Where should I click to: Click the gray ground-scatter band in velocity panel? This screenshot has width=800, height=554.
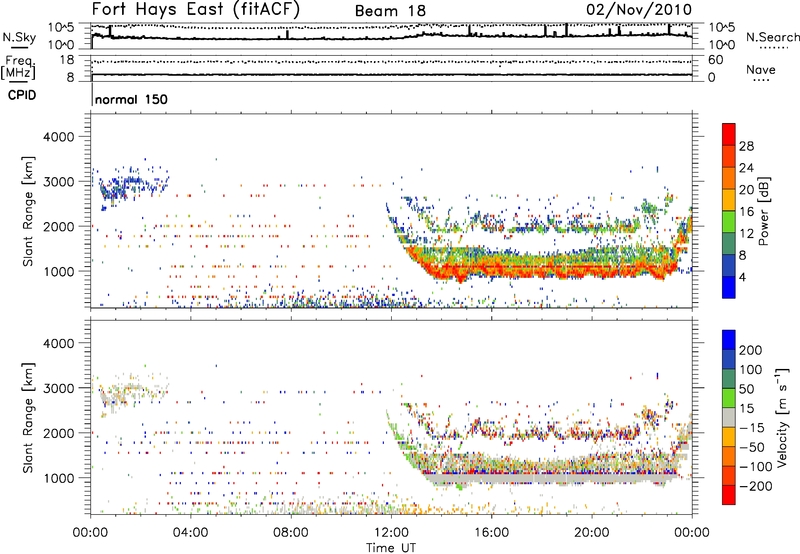pyautogui.click(x=551, y=479)
